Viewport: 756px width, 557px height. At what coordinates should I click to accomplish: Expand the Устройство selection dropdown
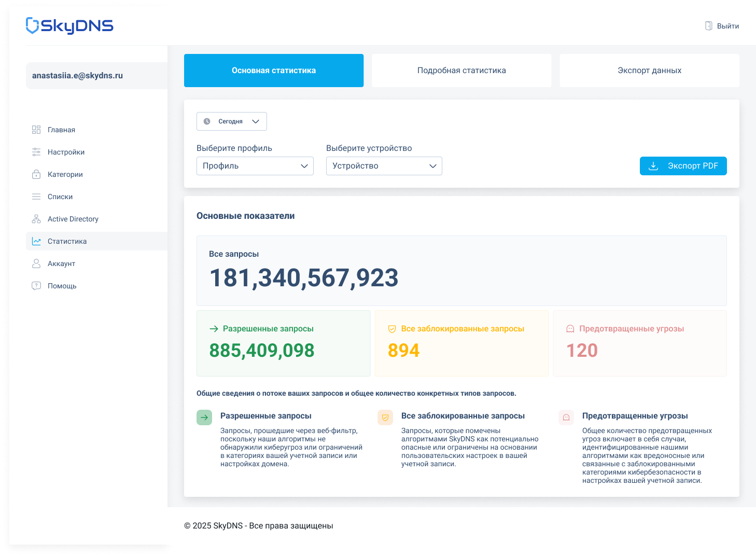(384, 166)
